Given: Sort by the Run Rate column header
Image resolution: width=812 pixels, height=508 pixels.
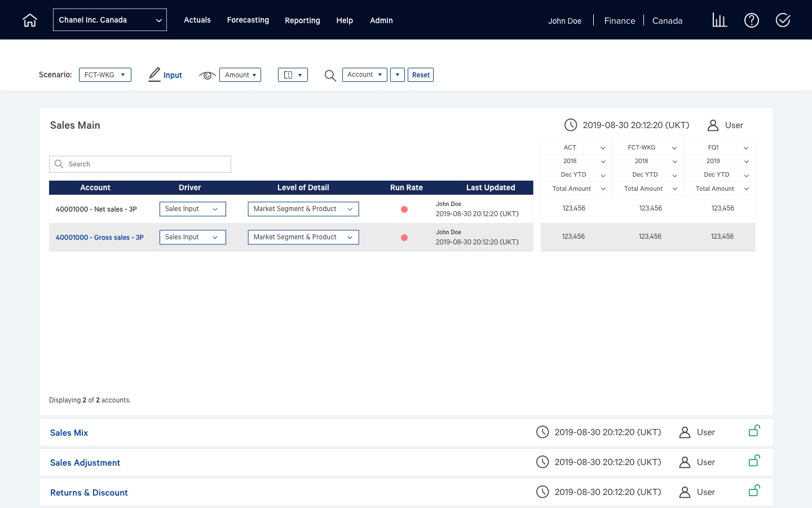Looking at the screenshot, I should click(407, 187).
